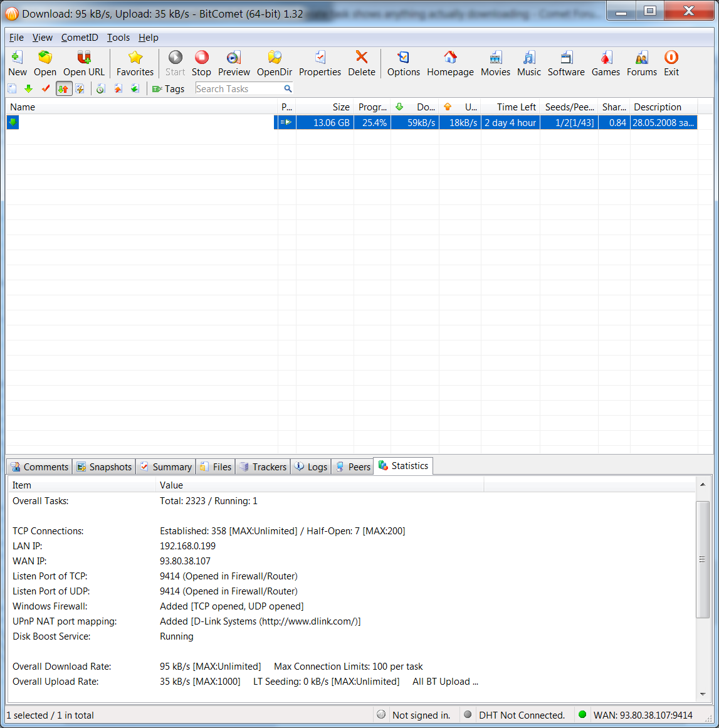Click the statistics scrollbar down arrow
This screenshot has height=728, width=719.
(x=703, y=695)
